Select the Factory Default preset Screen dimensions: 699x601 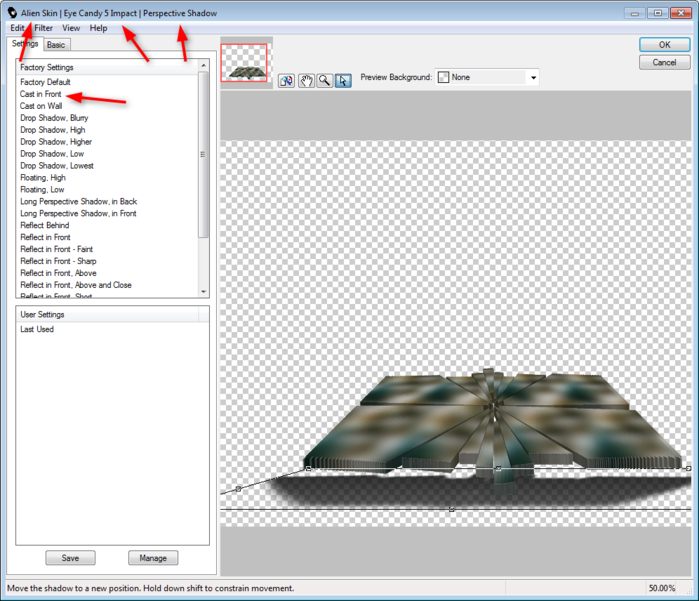point(45,82)
